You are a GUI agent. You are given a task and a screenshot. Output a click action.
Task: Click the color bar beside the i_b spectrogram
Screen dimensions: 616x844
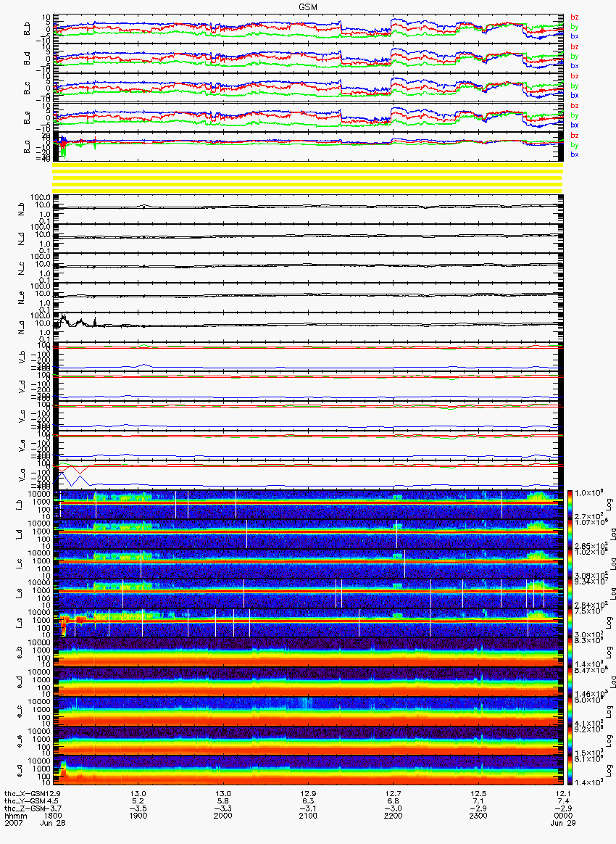click(x=570, y=505)
